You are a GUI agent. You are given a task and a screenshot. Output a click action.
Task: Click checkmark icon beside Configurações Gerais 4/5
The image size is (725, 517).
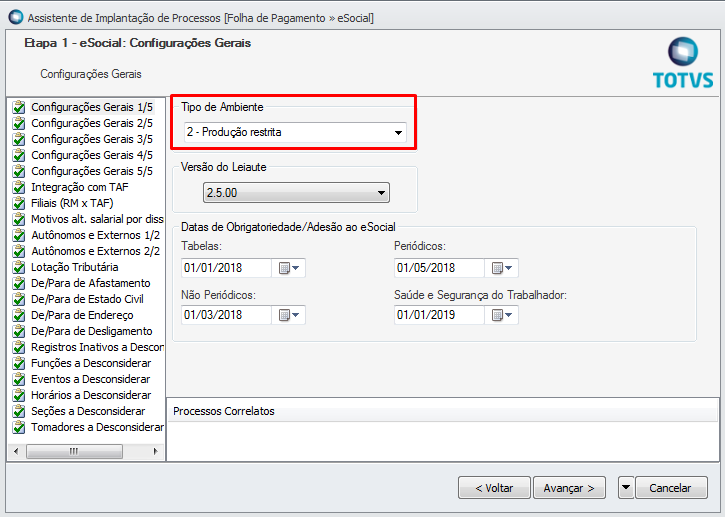pos(19,155)
